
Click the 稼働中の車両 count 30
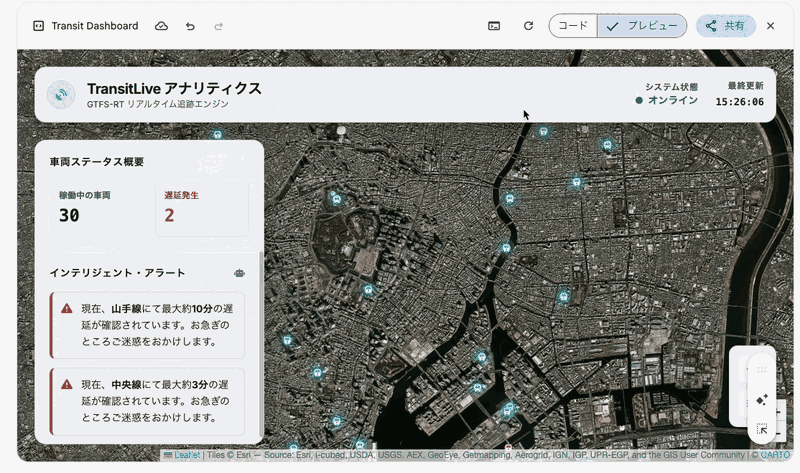click(x=69, y=215)
